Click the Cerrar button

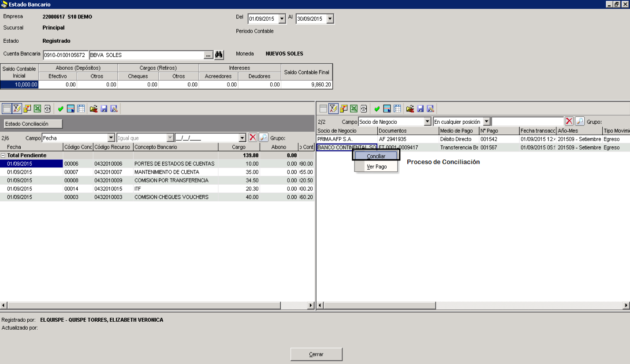pyautogui.click(x=316, y=354)
